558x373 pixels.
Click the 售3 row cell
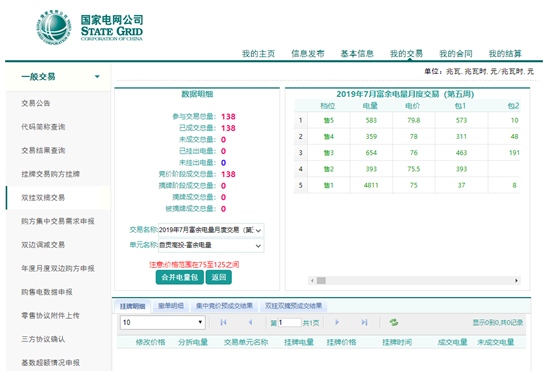pos(328,153)
